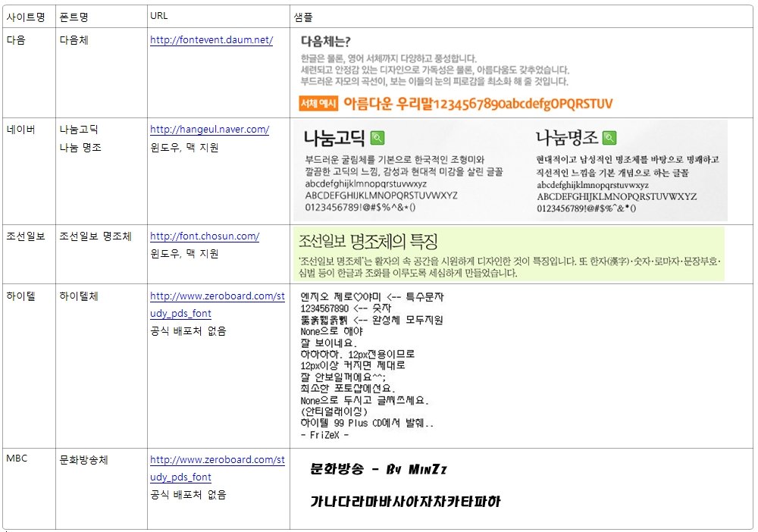Select 나눔고딕 in the 폰트명 column
Viewport: 758px width, 532px height.
(x=79, y=130)
